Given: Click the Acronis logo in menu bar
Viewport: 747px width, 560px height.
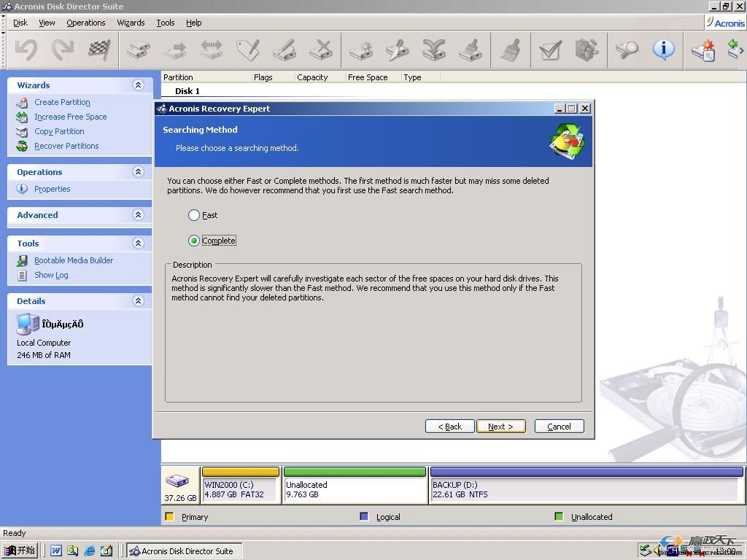Looking at the screenshot, I should pyautogui.click(x=725, y=23).
